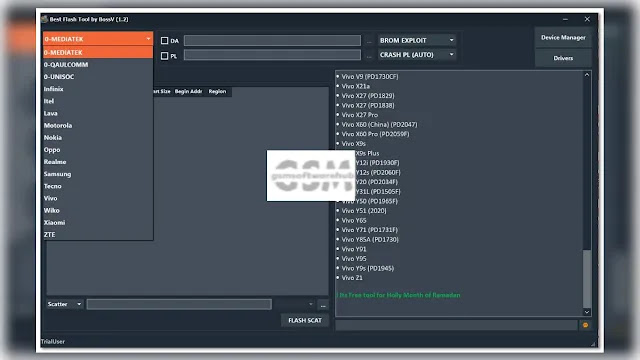Browse for scatter file with ellipsis button
This screenshot has width=640, height=360.
click(323, 305)
